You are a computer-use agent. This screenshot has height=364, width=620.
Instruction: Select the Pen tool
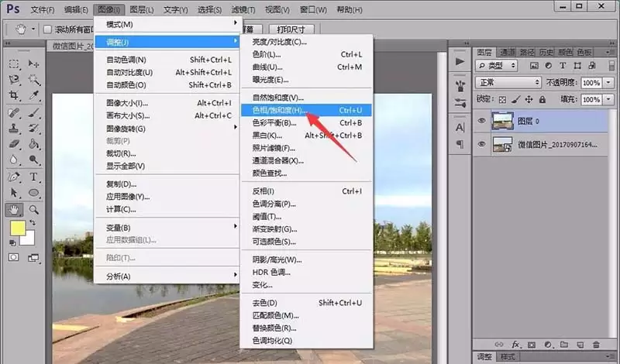pyautogui.click(x=14, y=177)
